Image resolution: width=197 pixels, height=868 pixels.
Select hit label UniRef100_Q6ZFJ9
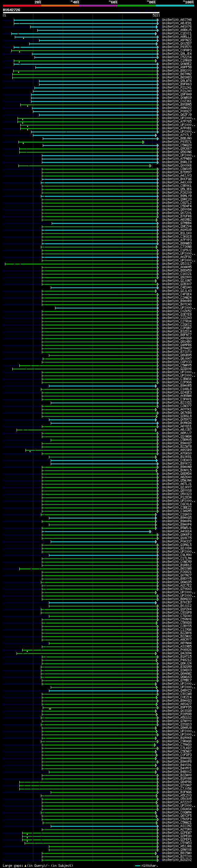pyautogui.click(x=177, y=115)
